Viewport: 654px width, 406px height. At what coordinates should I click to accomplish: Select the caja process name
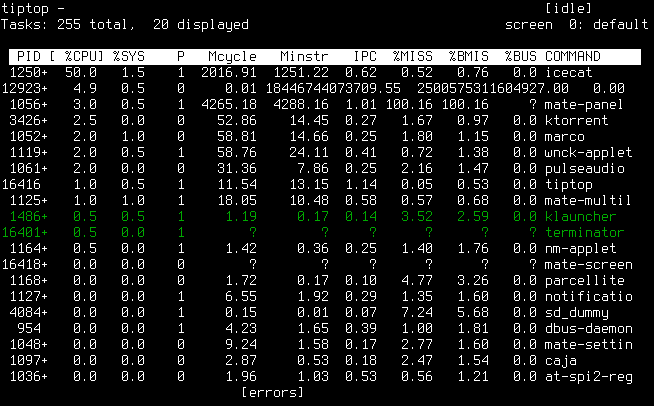tap(561, 361)
